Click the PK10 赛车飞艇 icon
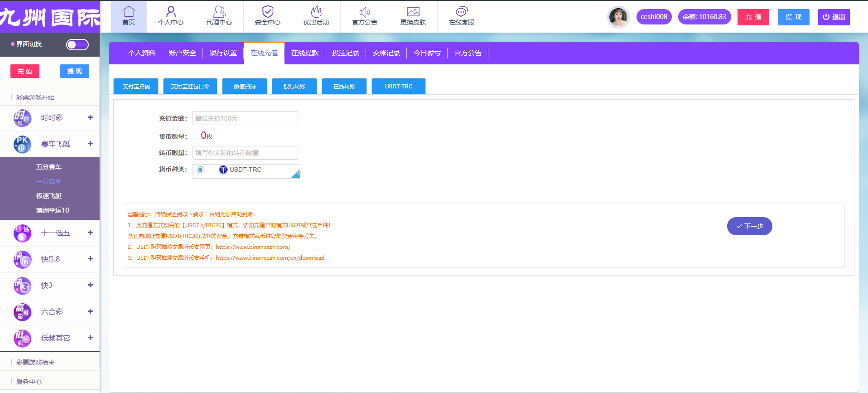 (22, 144)
